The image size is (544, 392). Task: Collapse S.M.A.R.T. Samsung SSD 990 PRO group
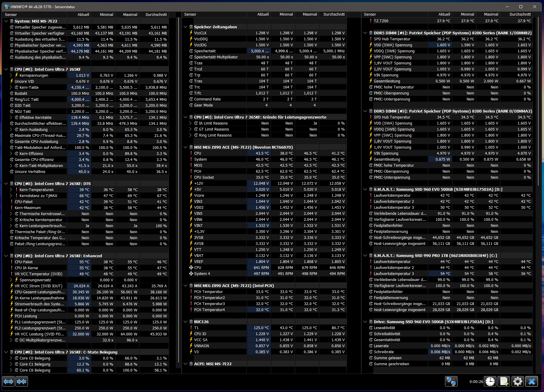click(x=365, y=256)
